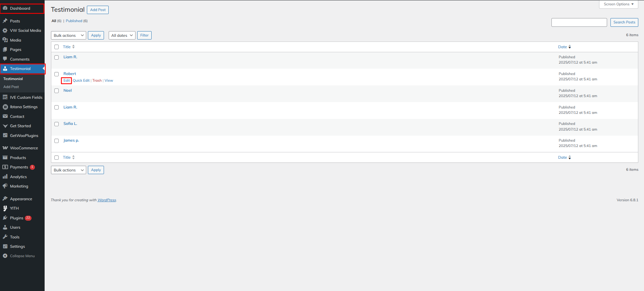Viewport: 644px width, 291px height.
Task: Click the WooCommerce logo icon
Action: pyautogui.click(x=5, y=148)
